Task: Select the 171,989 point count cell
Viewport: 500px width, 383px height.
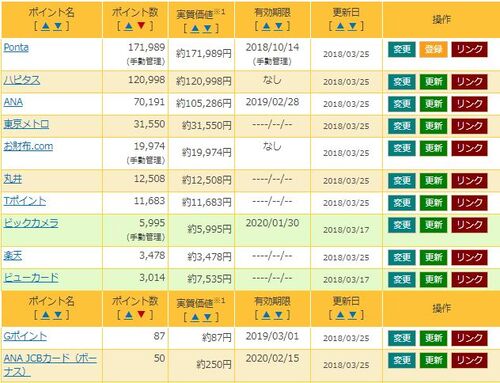Action: click(x=135, y=54)
